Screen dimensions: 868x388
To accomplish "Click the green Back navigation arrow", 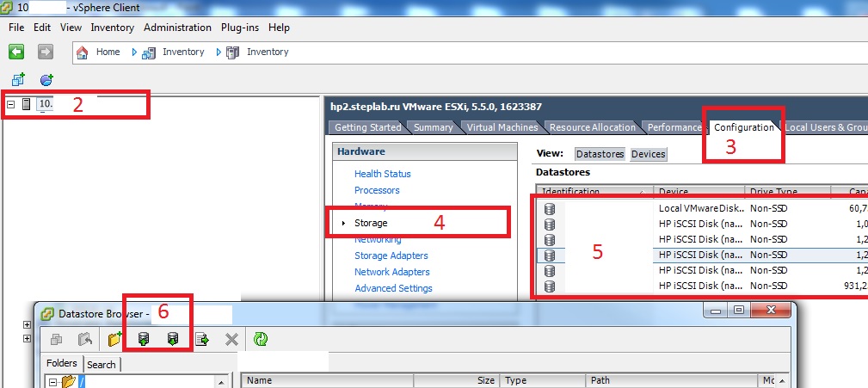I will tap(16, 52).
